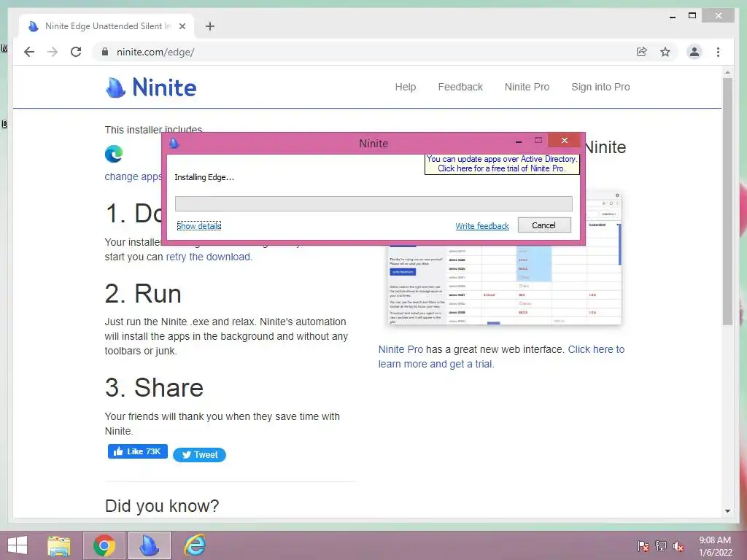Click Sign into Pro
747x560 pixels.
(600, 87)
